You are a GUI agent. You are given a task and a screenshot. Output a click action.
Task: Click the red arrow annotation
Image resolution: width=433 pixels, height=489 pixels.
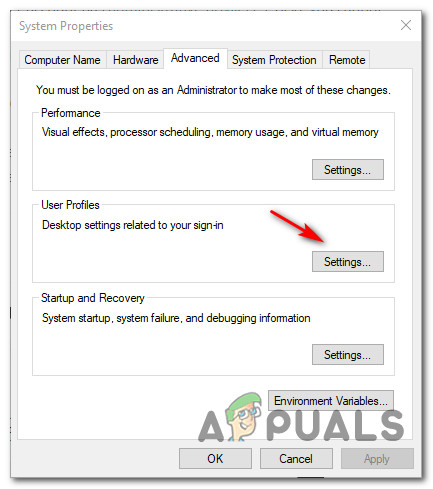[297, 227]
